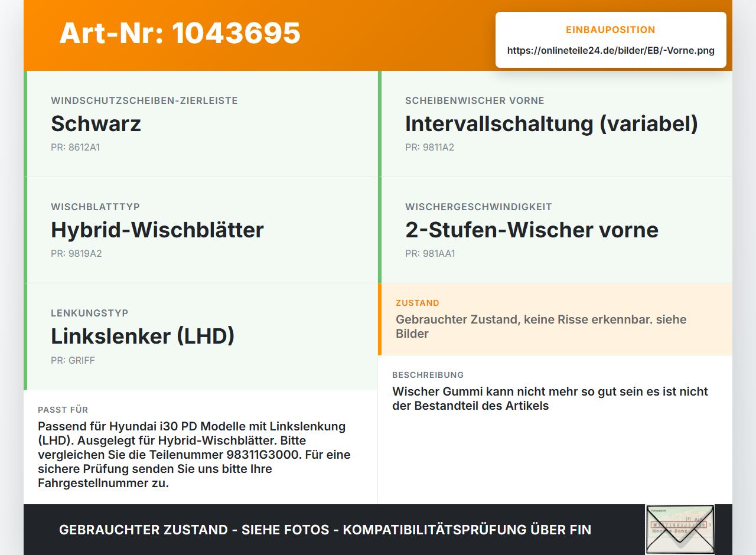This screenshot has width=756, height=555.
Task: Click the dark footer banner text
Action: 325,530
